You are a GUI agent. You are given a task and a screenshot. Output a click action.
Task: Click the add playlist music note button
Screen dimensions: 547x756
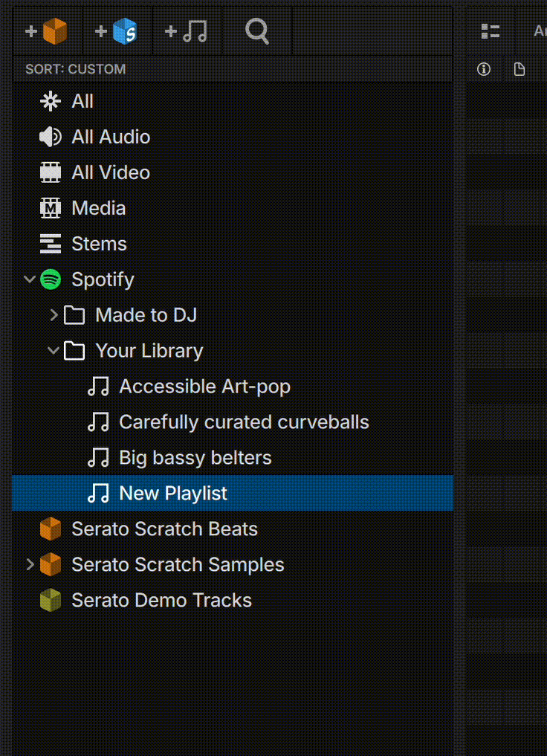click(x=187, y=31)
